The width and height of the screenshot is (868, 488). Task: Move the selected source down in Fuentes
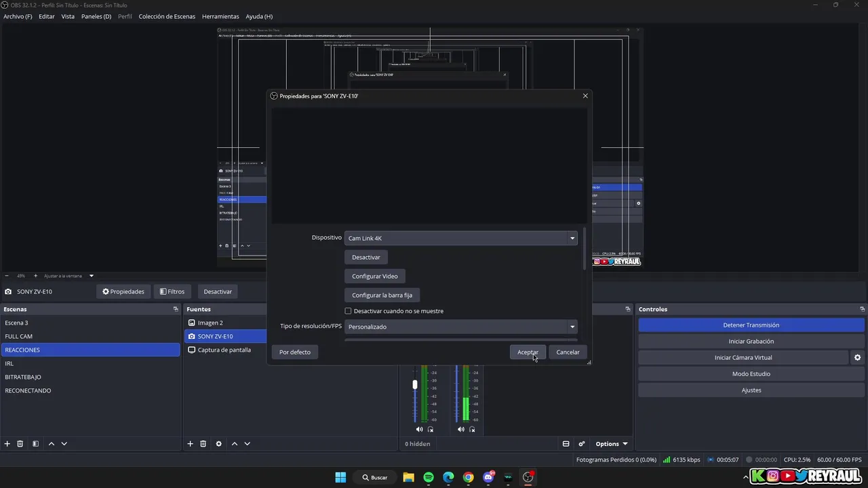[247, 444]
